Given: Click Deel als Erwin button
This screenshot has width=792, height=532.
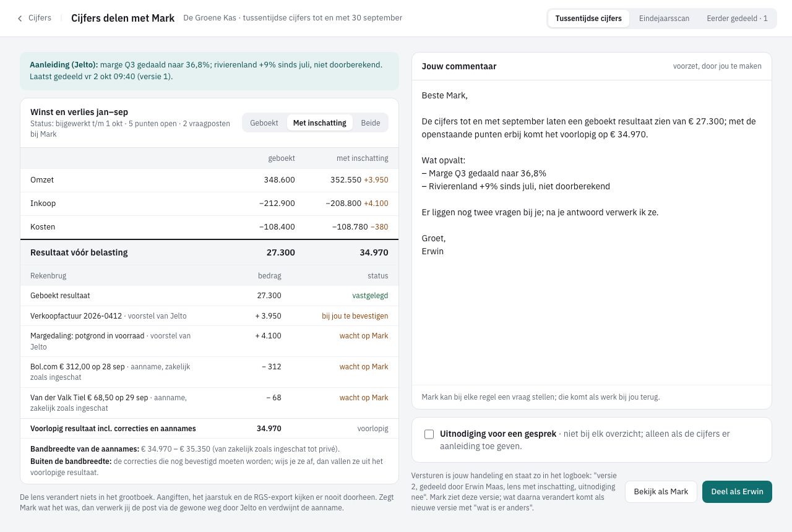Looking at the screenshot, I should pyautogui.click(x=737, y=492).
